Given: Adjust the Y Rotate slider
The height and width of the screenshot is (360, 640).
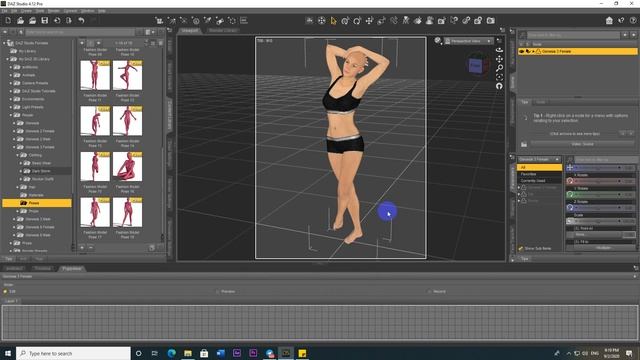Looking at the screenshot, I should (x=600, y=195).
